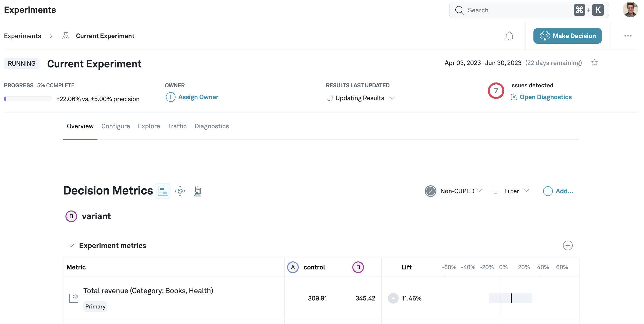
Task: Collapse the Experiment metrics section
Action: point(71,245)
